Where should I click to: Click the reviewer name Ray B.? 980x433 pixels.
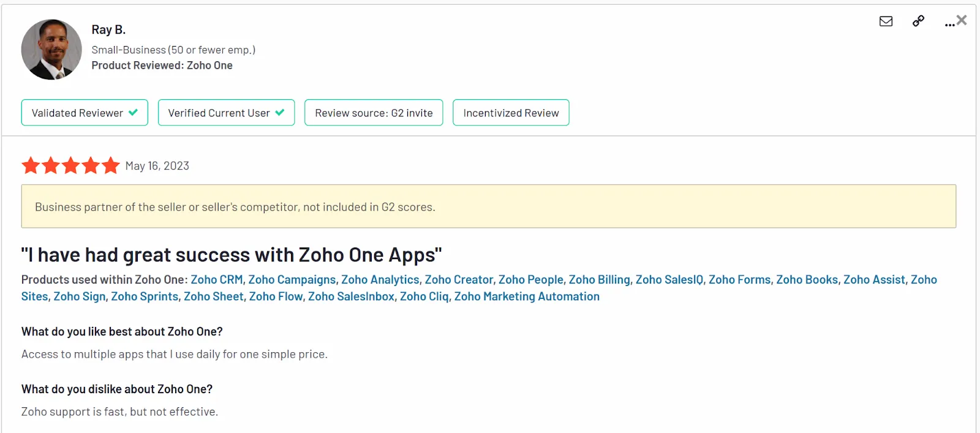click(108, 29)
